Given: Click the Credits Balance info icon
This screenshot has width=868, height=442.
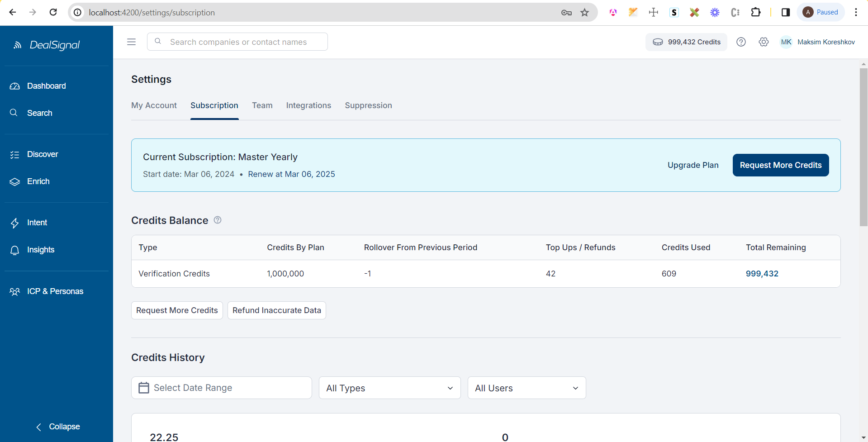Looking at the screenshot, I should [x=218, y=220].
